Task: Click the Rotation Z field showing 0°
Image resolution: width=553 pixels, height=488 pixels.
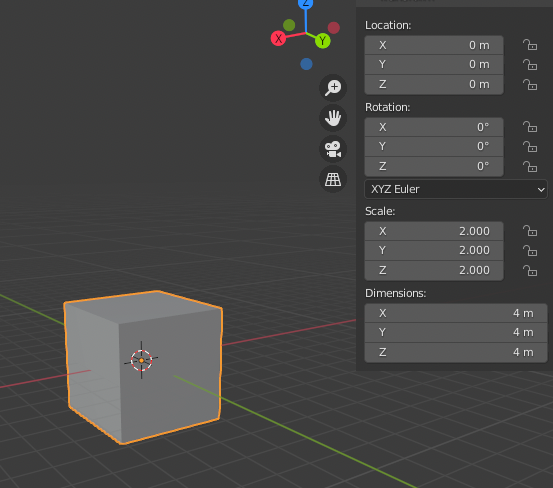Action: (434, 166)
